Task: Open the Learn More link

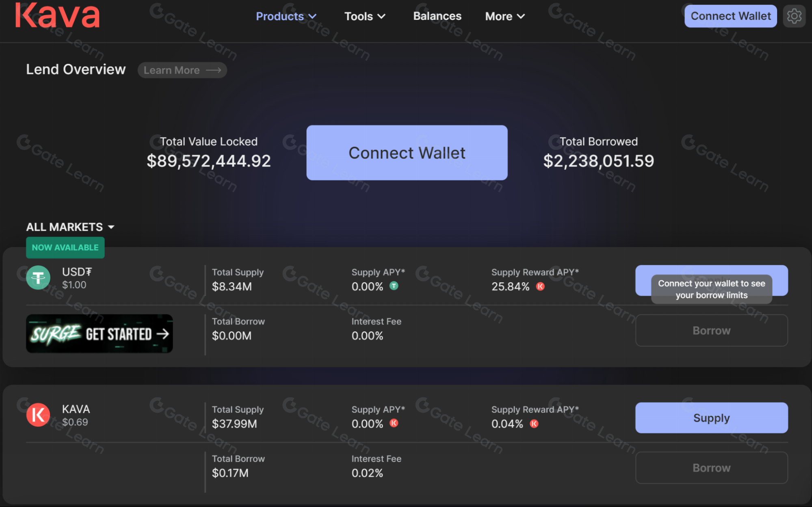Action: (x=182, y=70)
